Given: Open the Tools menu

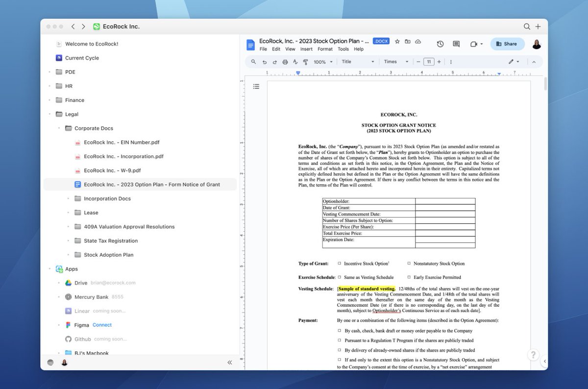Looking at the screenshot, I should tap(343, 49).
